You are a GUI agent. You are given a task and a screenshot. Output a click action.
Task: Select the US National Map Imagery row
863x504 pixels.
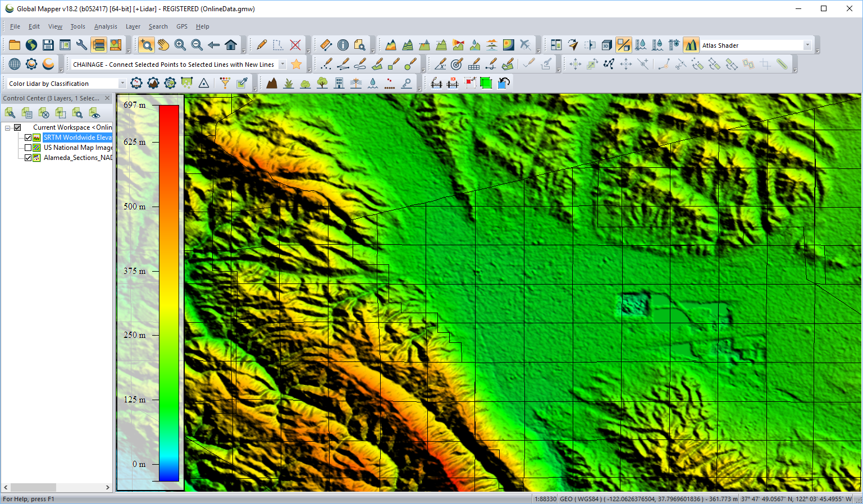point(78,148)
